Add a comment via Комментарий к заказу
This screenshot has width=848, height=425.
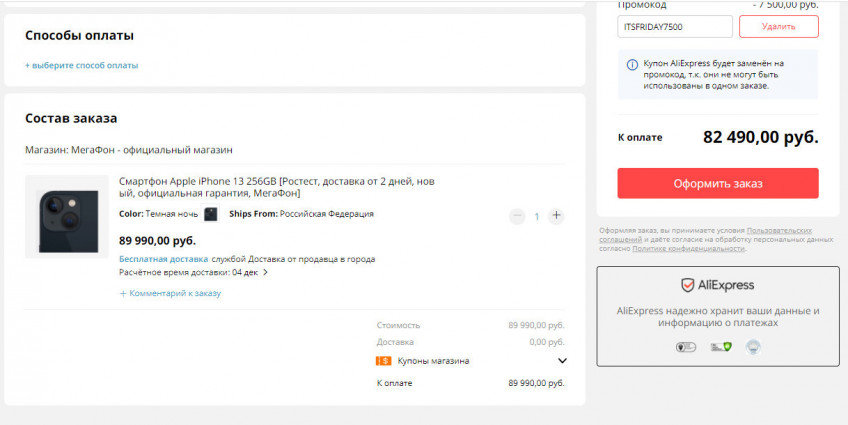click(x=170, y=293)
